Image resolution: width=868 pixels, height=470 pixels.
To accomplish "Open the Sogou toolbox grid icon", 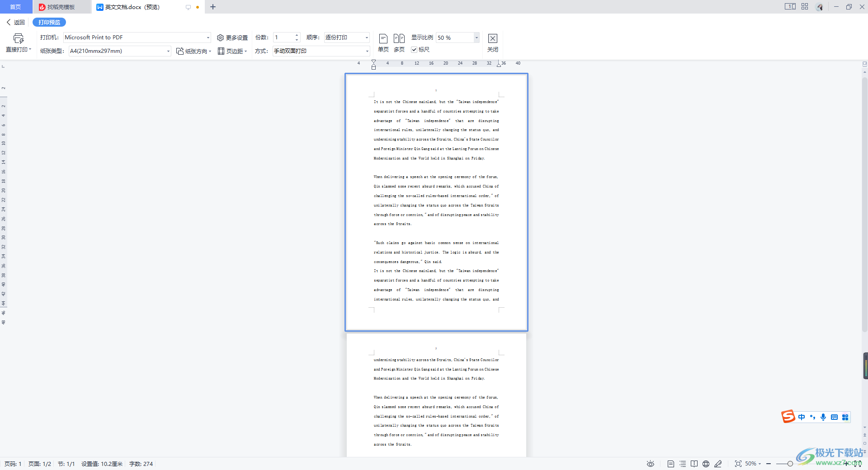I will [845, 417].
